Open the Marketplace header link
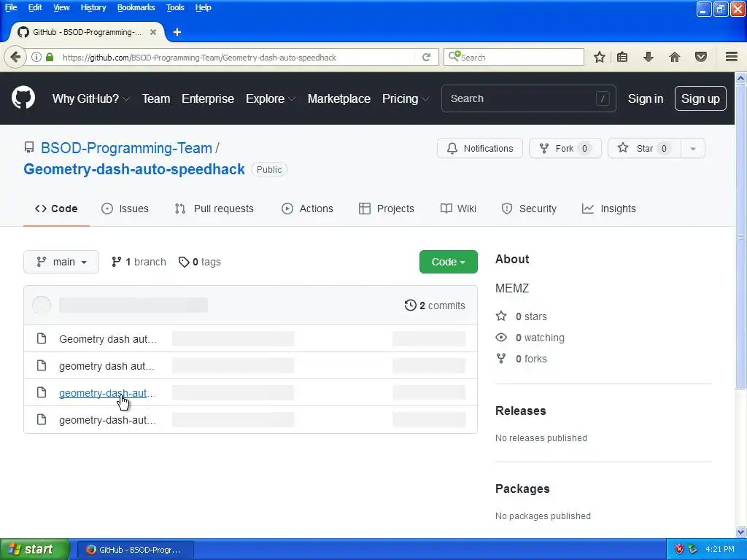The image size is (747, 560). point(338,98)
